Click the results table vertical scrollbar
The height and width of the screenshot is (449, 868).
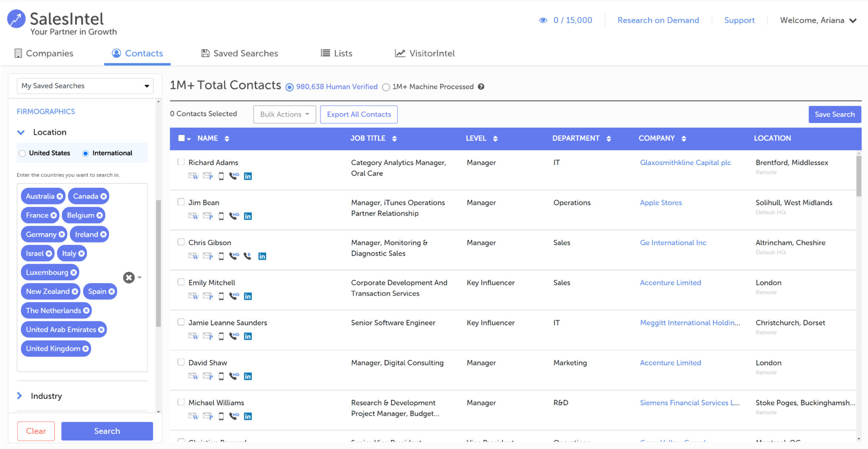[859, 176]
